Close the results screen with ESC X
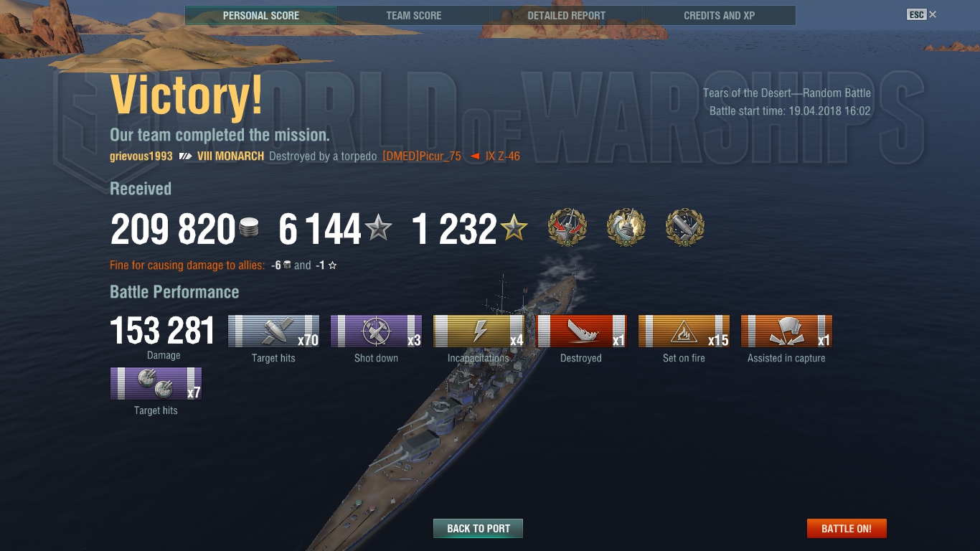 (922, 14)
